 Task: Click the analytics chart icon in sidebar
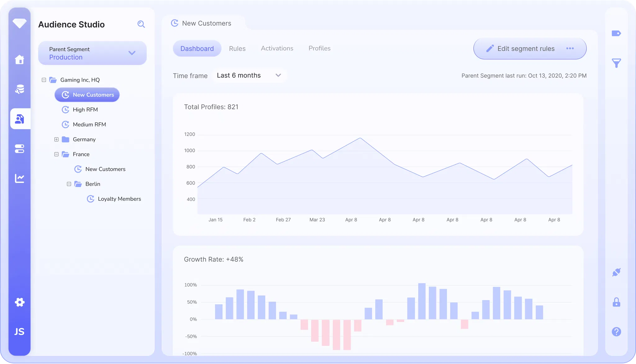pyautogui.click(x=20, y=178)
